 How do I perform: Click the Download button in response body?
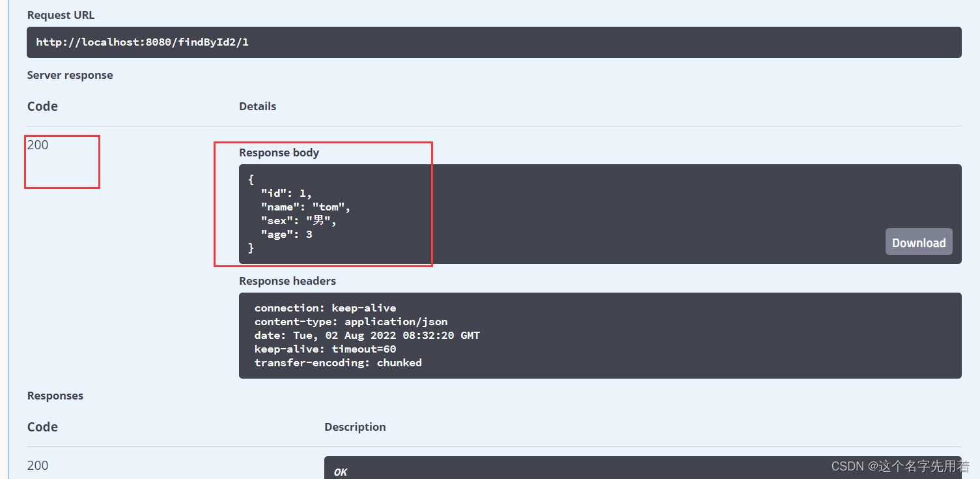tap(919, 242)
